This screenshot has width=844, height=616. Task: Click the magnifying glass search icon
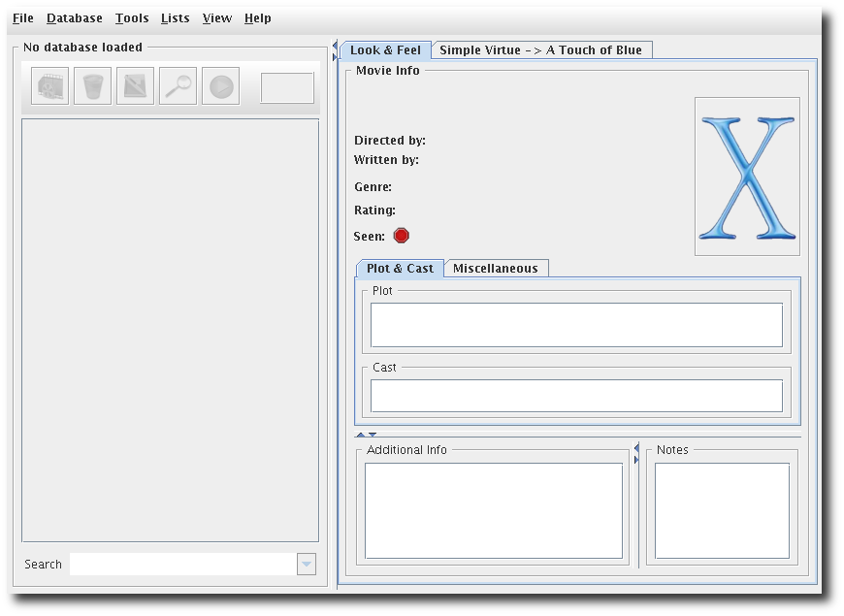pos(179,86)
